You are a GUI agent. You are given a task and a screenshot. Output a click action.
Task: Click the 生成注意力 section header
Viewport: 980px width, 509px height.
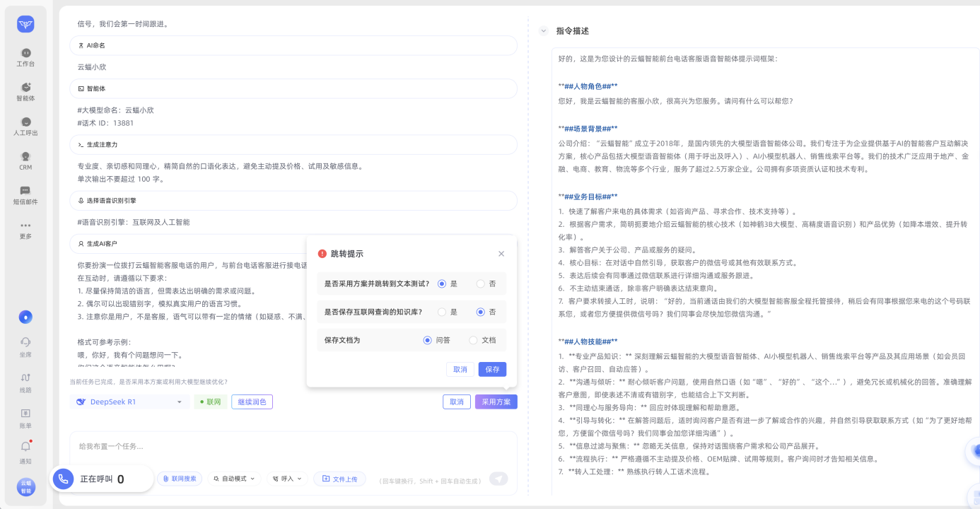coord(293,144)
